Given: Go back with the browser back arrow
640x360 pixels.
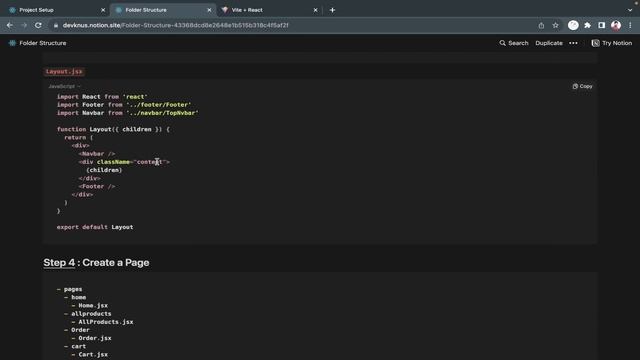Looking at the screenshot, I should (10, 25).
